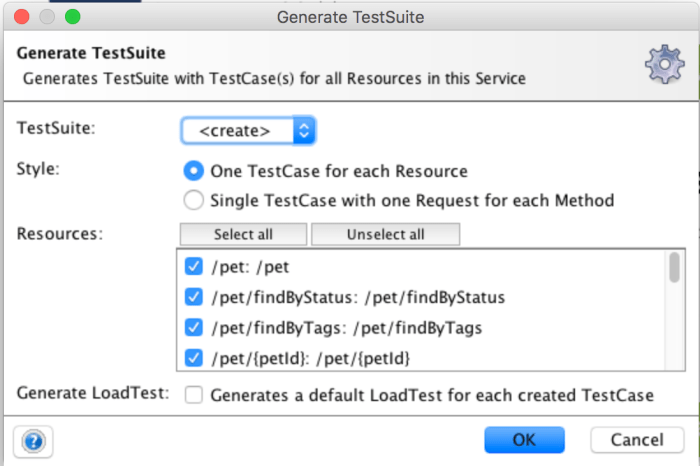Screen dimensions: 700x466
Task: Toggle the /pet/findByTags resource checkbox
Action: pyautogui.click(x=194, y=327)
